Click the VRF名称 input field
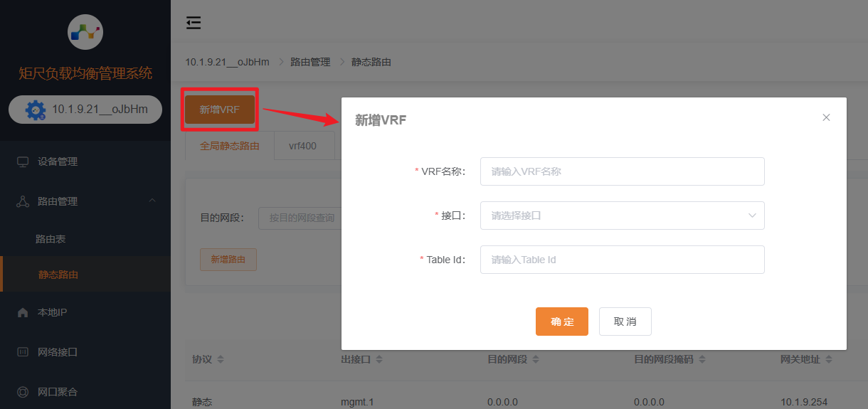The image size is (868, 409). click(x=622, y=171)
